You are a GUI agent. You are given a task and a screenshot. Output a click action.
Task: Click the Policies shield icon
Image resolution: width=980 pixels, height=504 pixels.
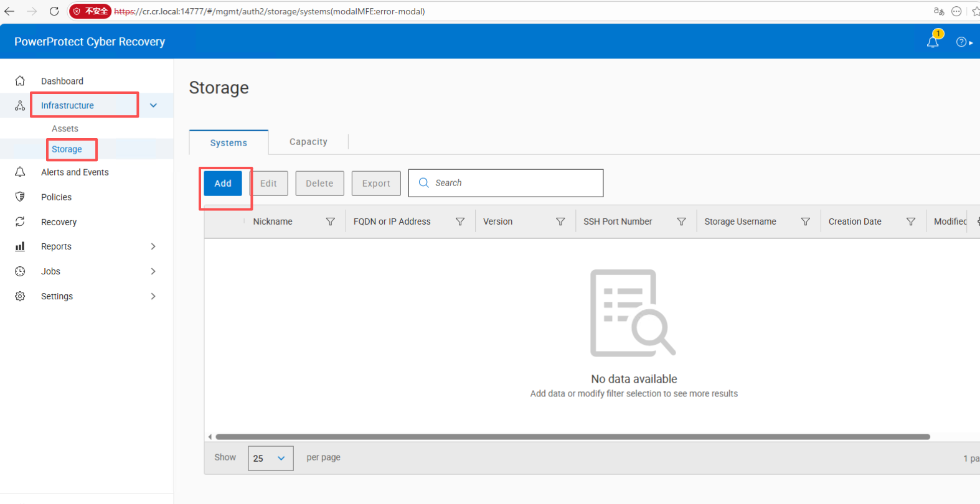20,197
